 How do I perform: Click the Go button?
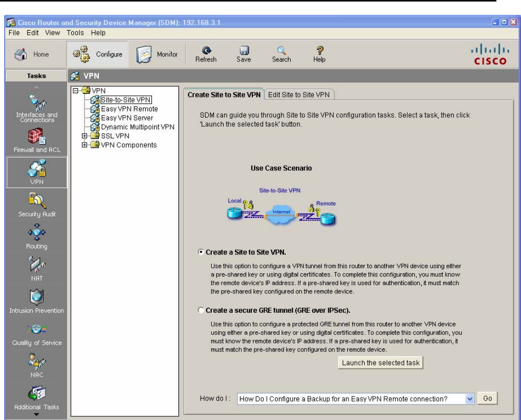click(x=488, y=398)
